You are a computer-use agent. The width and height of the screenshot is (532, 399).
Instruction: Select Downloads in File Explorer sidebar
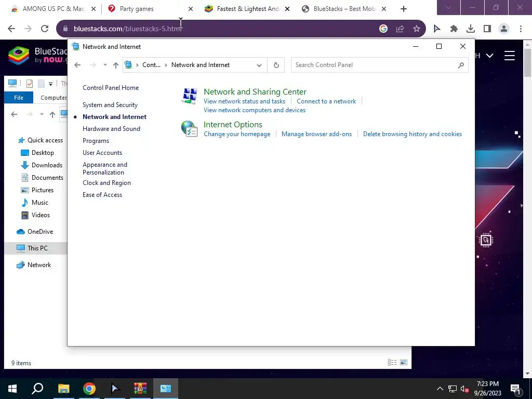tap(46, 165)
